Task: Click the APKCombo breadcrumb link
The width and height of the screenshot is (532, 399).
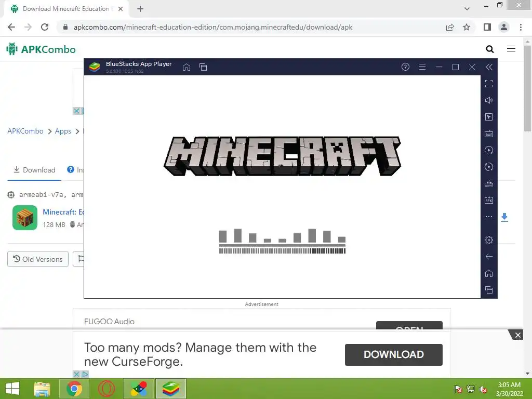Action: point(25,131)
